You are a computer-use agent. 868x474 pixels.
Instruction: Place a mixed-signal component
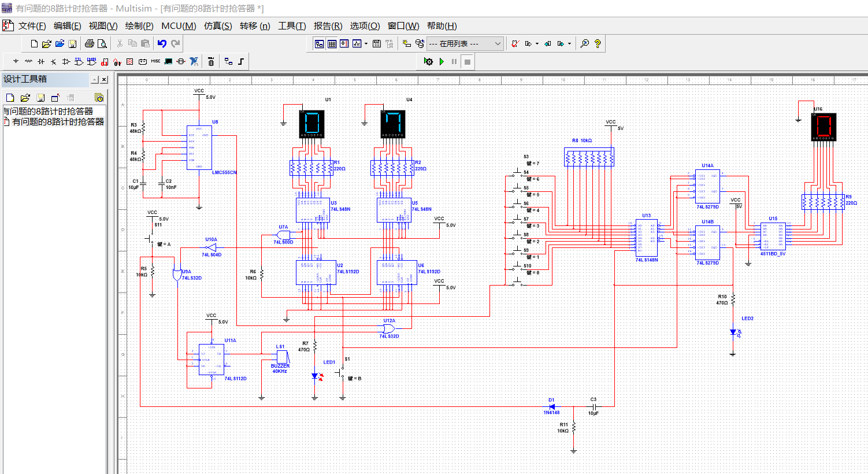click(x=117, y=62)
